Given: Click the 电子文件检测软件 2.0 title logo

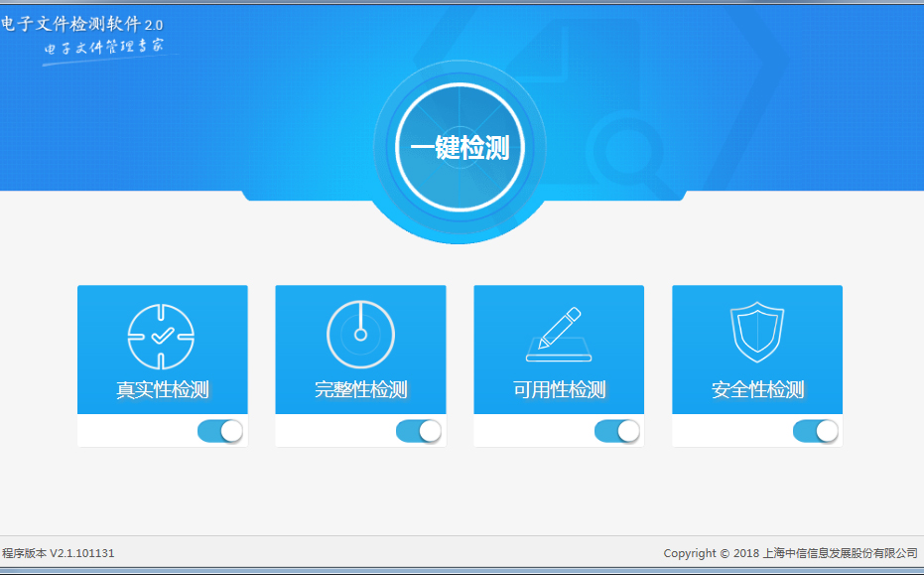Looking at the screenshot, I should [82, 24].
